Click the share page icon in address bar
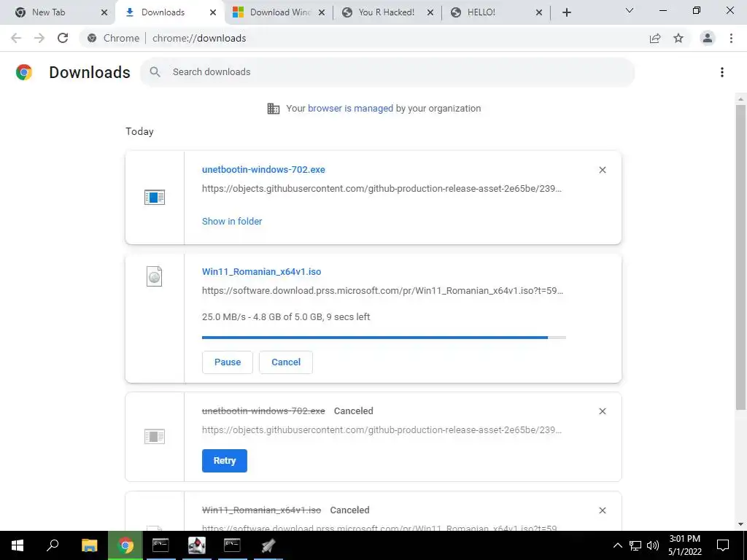The height and width of the screenshot is (560, 747). click(655, 38)
